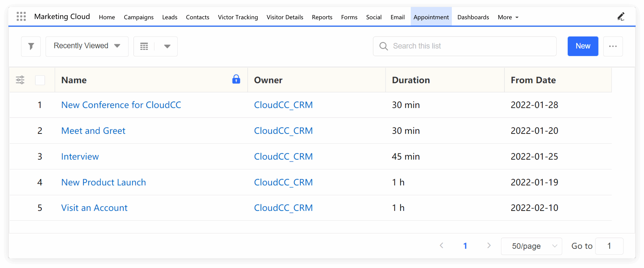Switch to the Campaigns tab
Image resolution: width=644 pixels, height=268 pixels.
(x=139, y=17)
